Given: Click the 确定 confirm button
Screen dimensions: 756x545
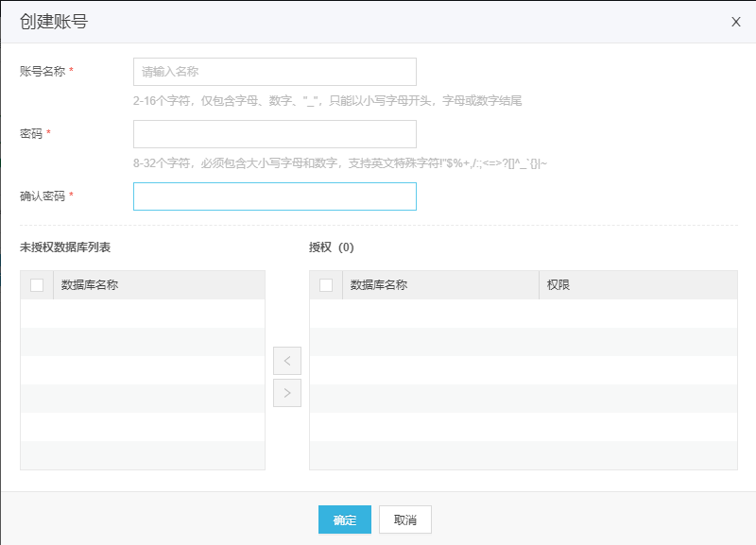Looking at the screenshot, I should [344, 519].
